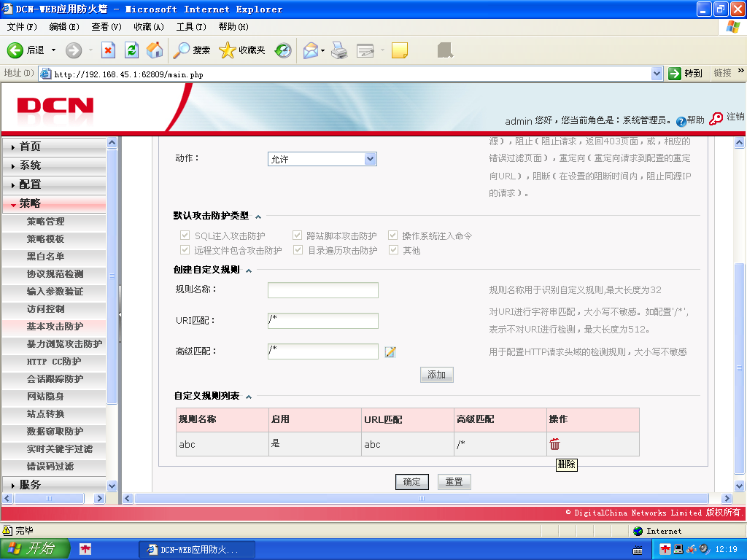The width and height of the screenshot is (747, 560).
Task: Open the 编辑(E) menu
Action: pyautogui.click(x=64, y=27)
